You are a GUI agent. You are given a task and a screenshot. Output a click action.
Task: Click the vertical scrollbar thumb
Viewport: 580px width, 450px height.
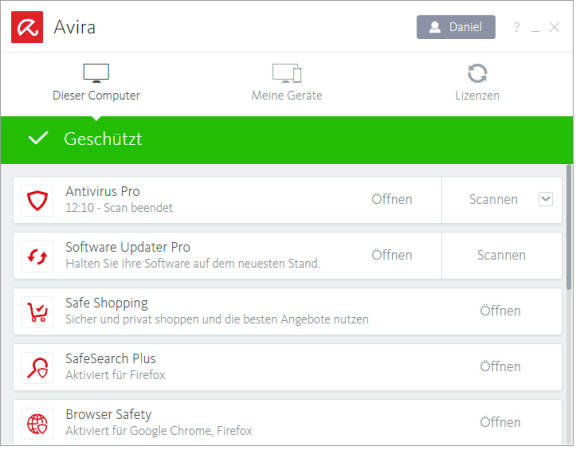pyautogui.click(x=569, y=227)
